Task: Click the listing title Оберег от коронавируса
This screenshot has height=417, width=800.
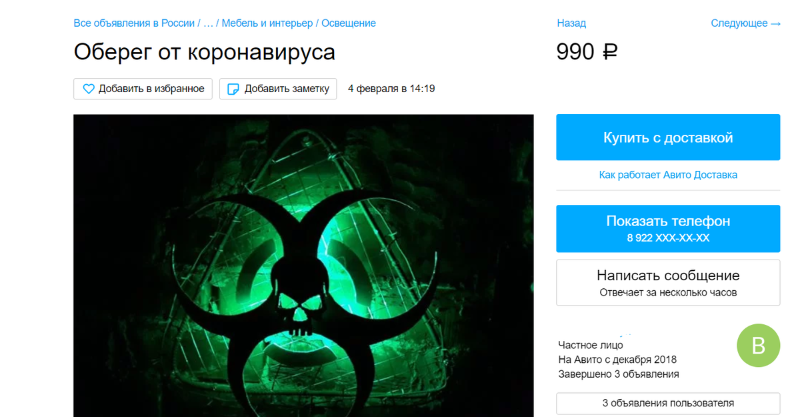Action: tap(204, 52)
